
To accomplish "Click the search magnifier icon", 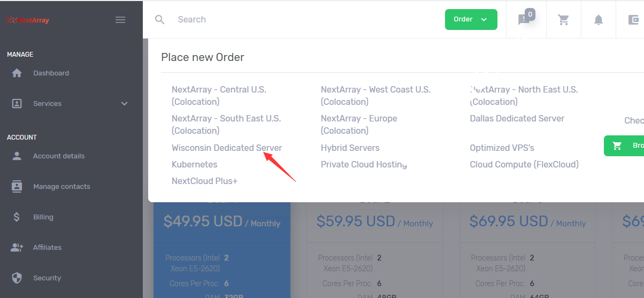I will (159, 20).
